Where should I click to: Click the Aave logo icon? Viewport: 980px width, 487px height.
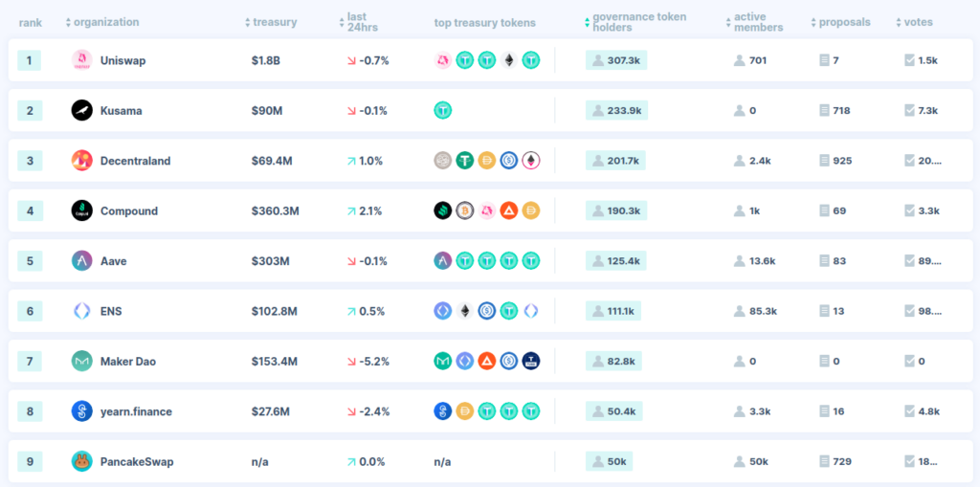tap(82, 260)
